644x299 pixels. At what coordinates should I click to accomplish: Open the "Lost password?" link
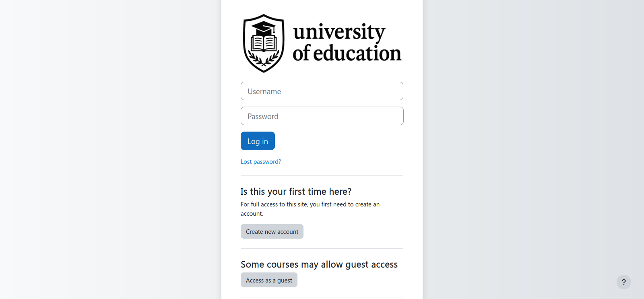point(261,162)
